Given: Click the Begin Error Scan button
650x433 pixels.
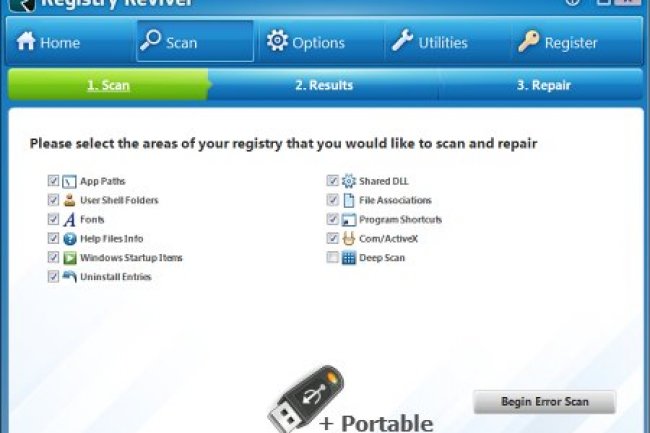Looking at the screenshot, I should pyautogui.click(x=545, y=402).
